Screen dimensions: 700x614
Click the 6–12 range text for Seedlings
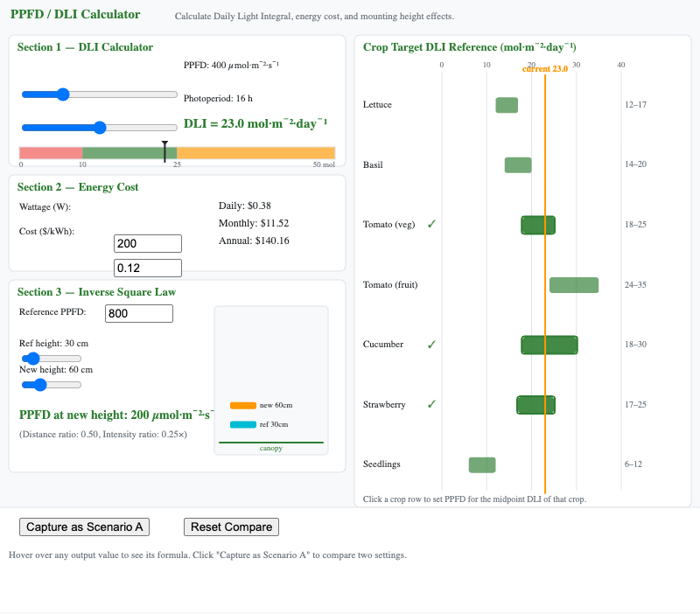[633, 464]
